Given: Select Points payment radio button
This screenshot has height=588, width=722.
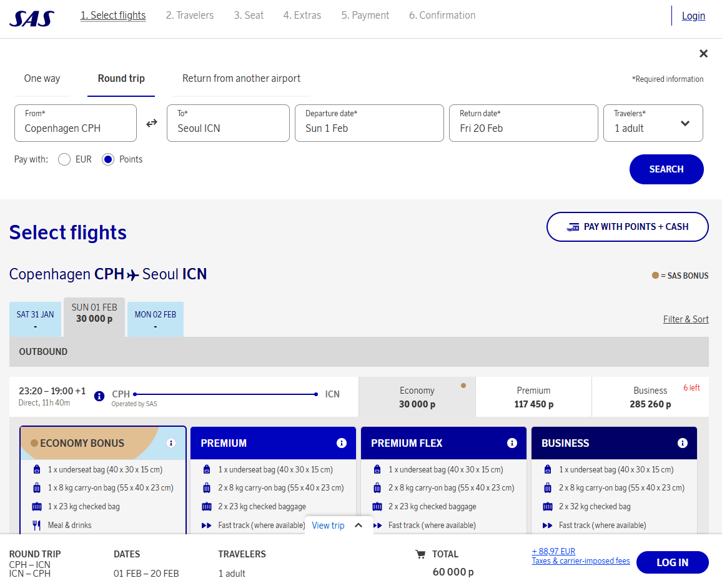Looking at the screenshot, I should [x=108, y=159].
